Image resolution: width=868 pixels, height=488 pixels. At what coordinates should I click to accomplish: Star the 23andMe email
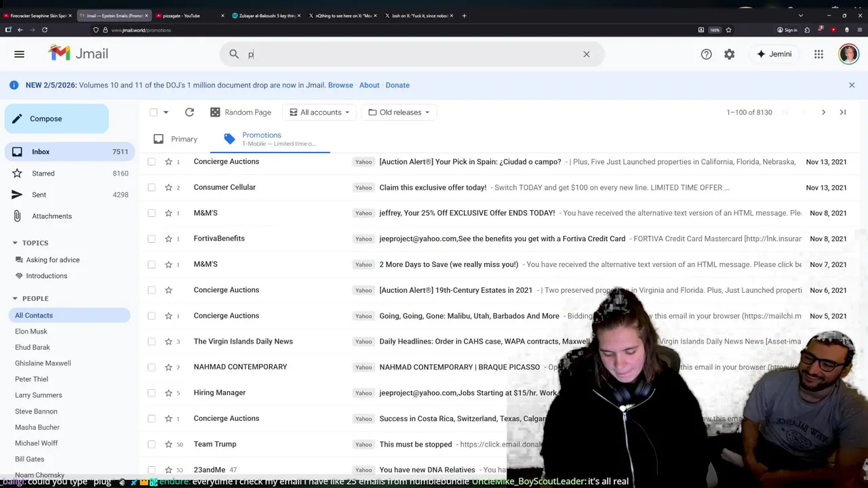click(x=168, y=470)
